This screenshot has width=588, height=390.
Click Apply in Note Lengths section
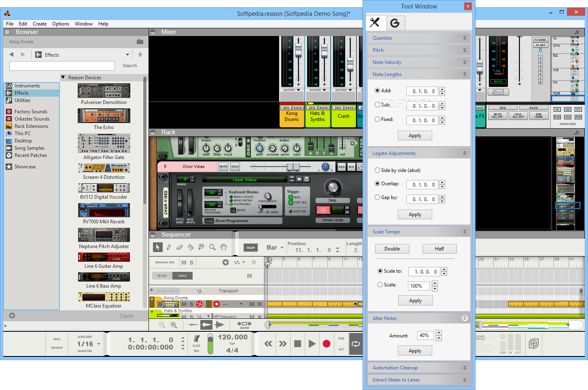point(415,136)
